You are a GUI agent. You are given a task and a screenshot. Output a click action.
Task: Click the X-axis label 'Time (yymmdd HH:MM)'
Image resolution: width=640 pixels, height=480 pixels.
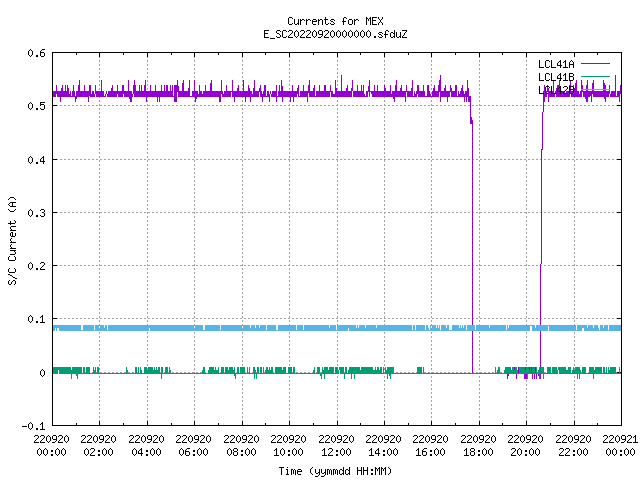[335, 471]
